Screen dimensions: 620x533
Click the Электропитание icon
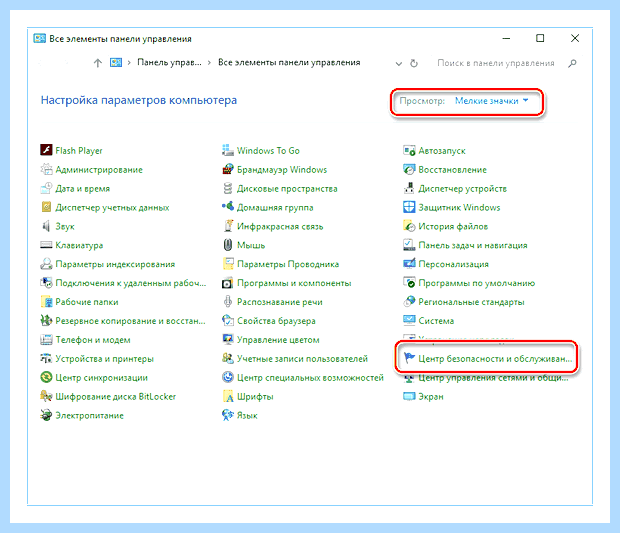pyautogui.click(x=46, y=415)
